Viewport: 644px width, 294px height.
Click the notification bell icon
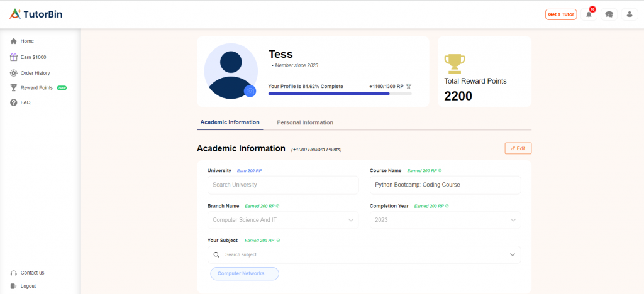[x=589, y=14]
